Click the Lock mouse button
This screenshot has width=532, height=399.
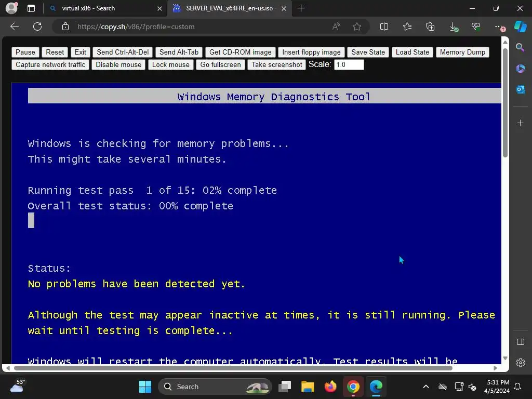[x=170, y=65]
